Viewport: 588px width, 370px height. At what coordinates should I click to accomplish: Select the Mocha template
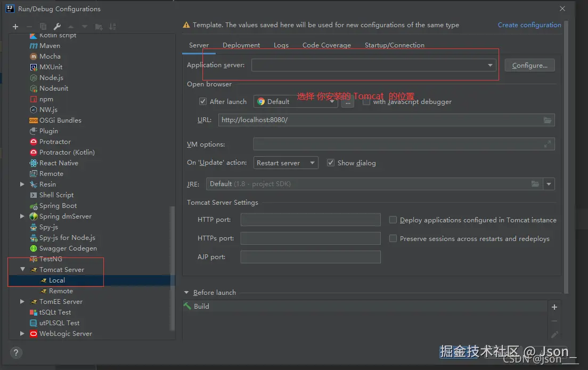[x=50, y=57]
